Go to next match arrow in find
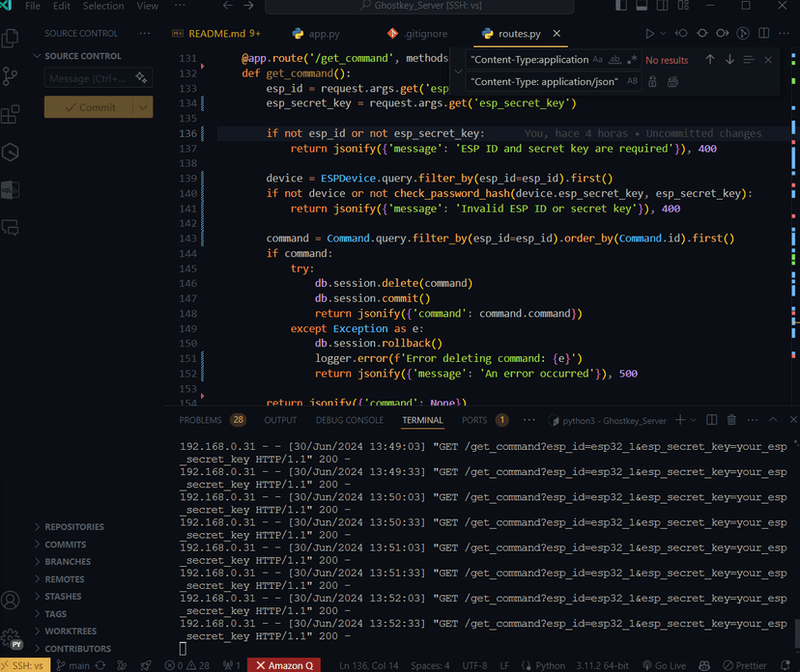 pyautogui.click(x=729, y=60)
